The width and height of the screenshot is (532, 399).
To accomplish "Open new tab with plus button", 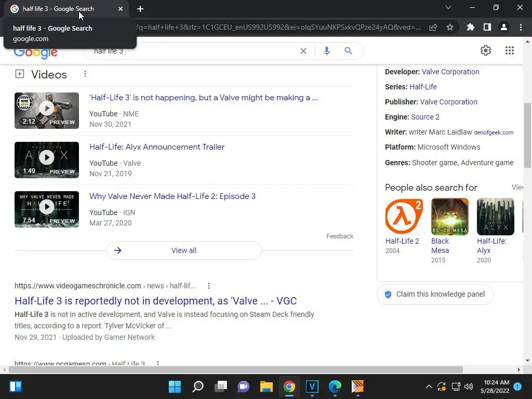I will tap(140, 9).
